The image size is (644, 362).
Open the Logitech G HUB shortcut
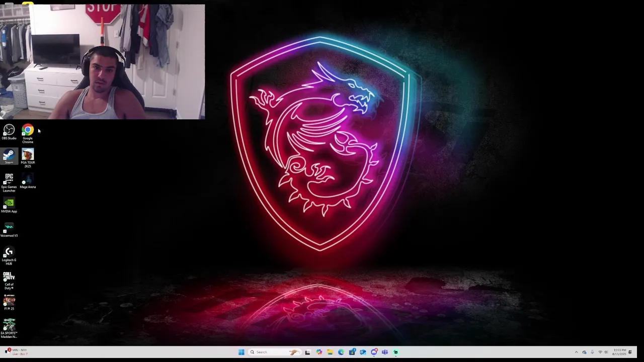click(x=9, y=256)
